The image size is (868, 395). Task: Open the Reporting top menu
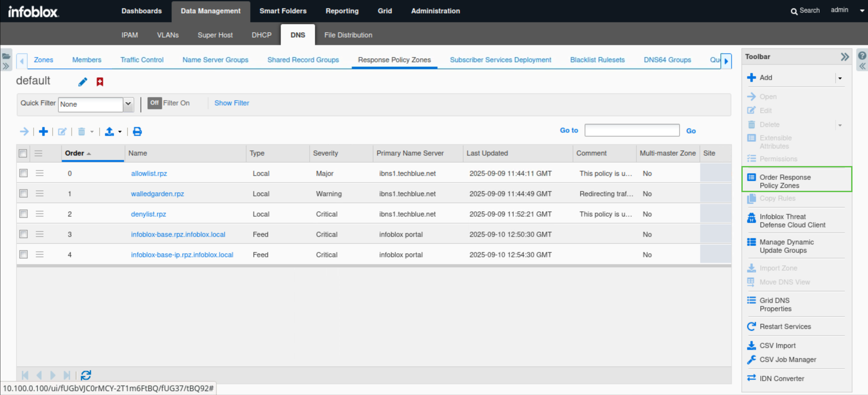point(342,11)
